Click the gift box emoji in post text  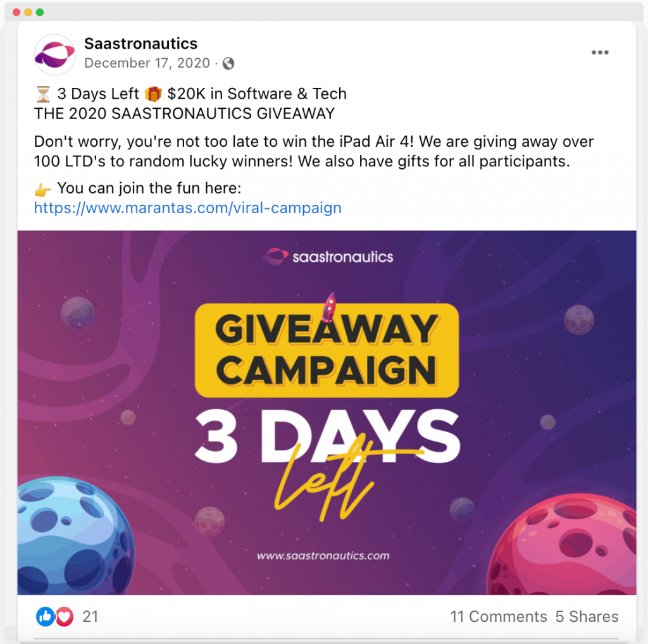tap(153, 94)
